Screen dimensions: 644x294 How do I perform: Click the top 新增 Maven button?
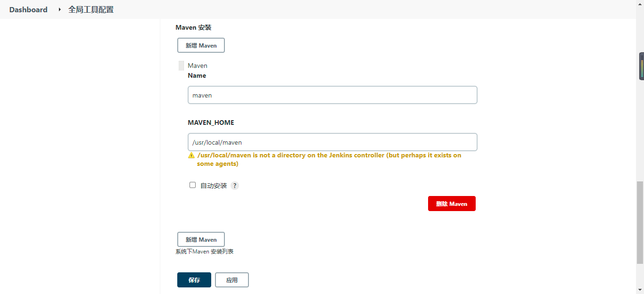(x=201, y=45)
